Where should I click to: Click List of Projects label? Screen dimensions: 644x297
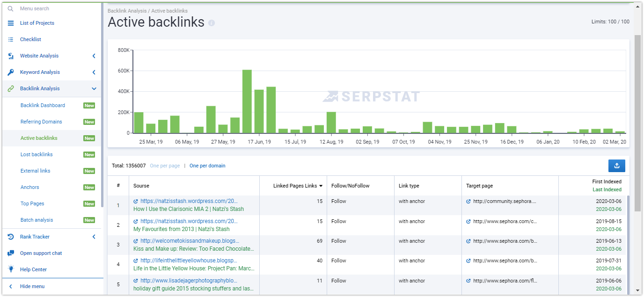(x=37, y=23)
